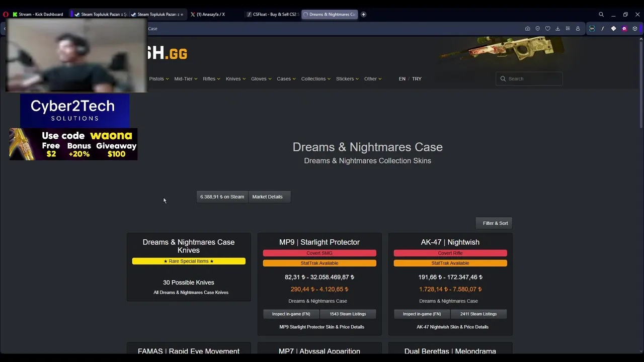644x362 pixels.
Task: Open the browser tab search magnifier icon
Action: 601,15
